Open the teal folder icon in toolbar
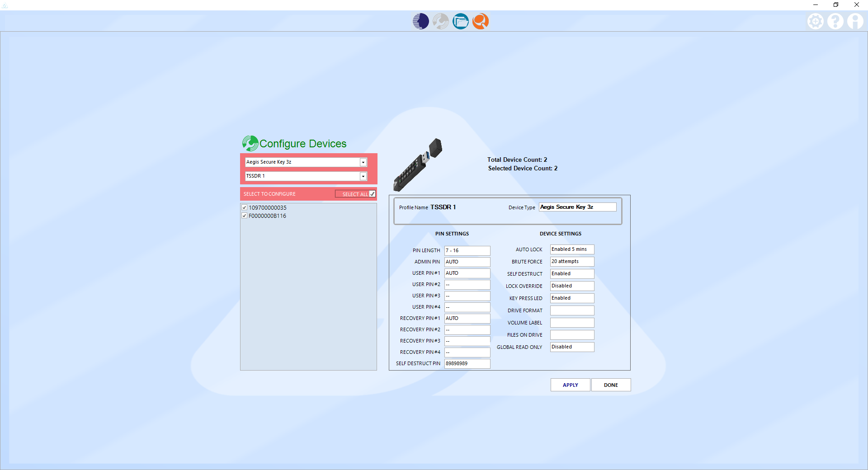868x470 pixels. coord(460,21)
